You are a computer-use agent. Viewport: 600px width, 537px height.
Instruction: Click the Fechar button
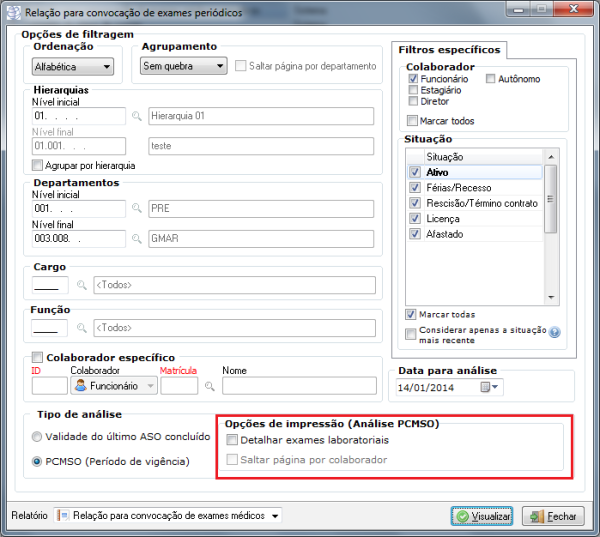click(x=553, y=516)
